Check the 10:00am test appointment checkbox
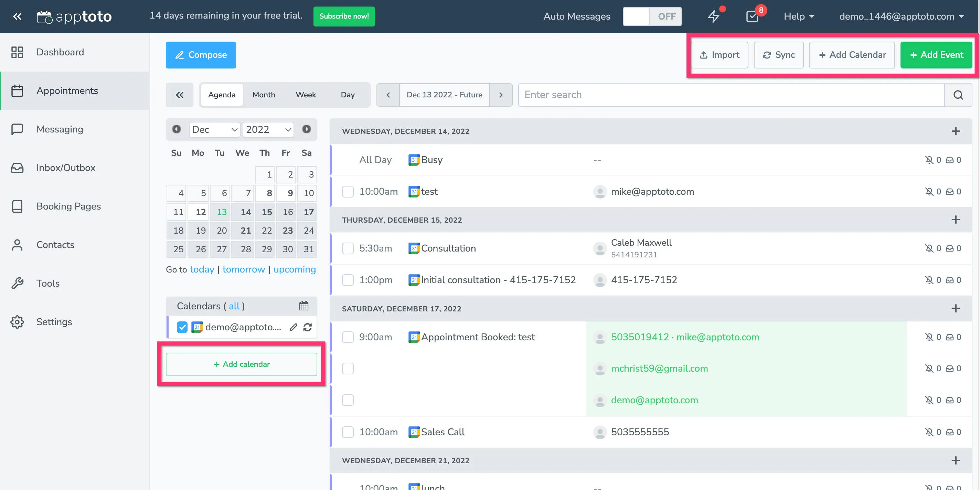The height and width of the screenshot is (490, 980). (347, 192)
